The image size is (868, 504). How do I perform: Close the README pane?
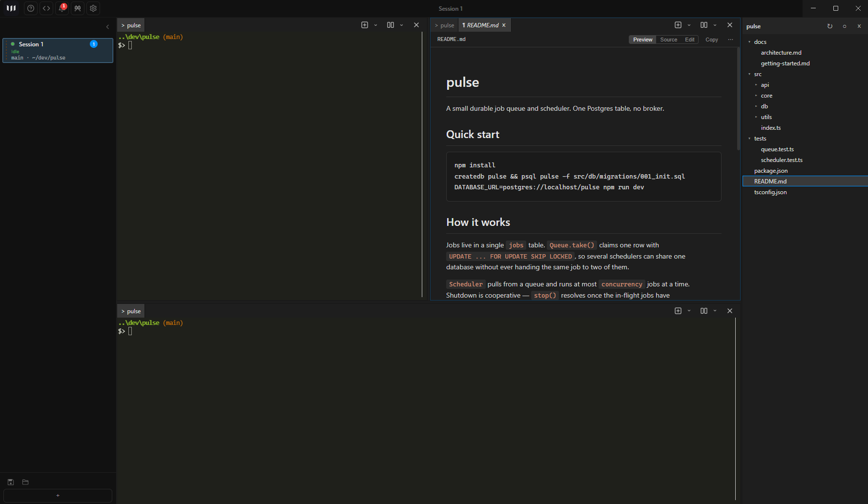click(x=730, y=25)
